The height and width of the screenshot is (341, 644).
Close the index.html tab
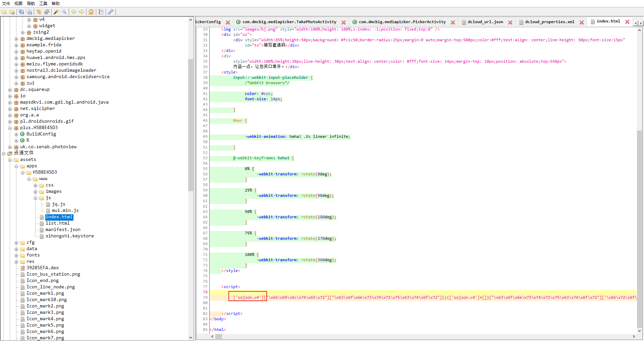[x=627, y=22]
